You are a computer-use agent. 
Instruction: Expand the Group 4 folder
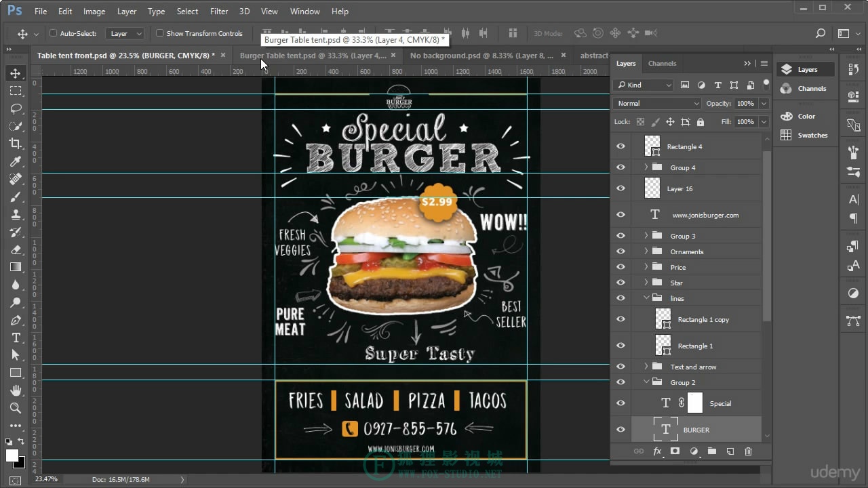click(x=646, y=167)
